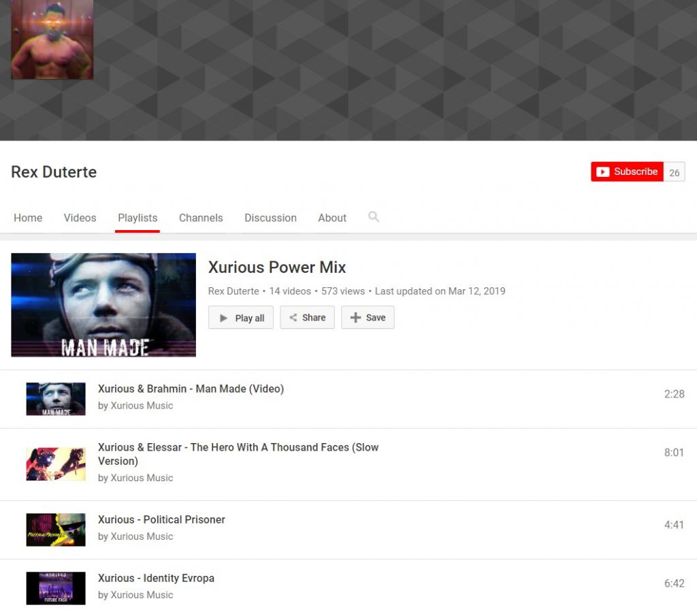Click the Xurious Power Mix playlist title
The height and width of the screenshot is (616, 697).
(x=277, y=267)
